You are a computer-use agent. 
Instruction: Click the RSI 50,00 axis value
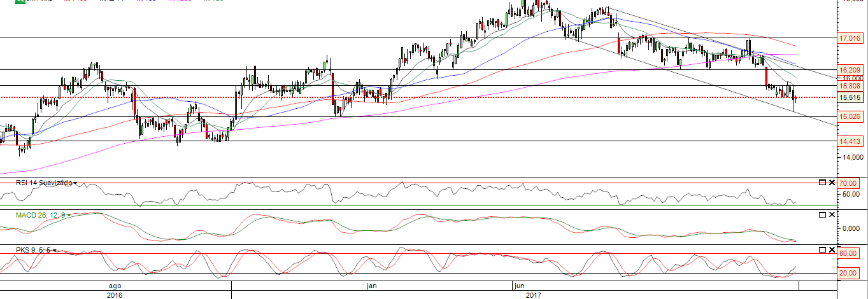point(852,194)
